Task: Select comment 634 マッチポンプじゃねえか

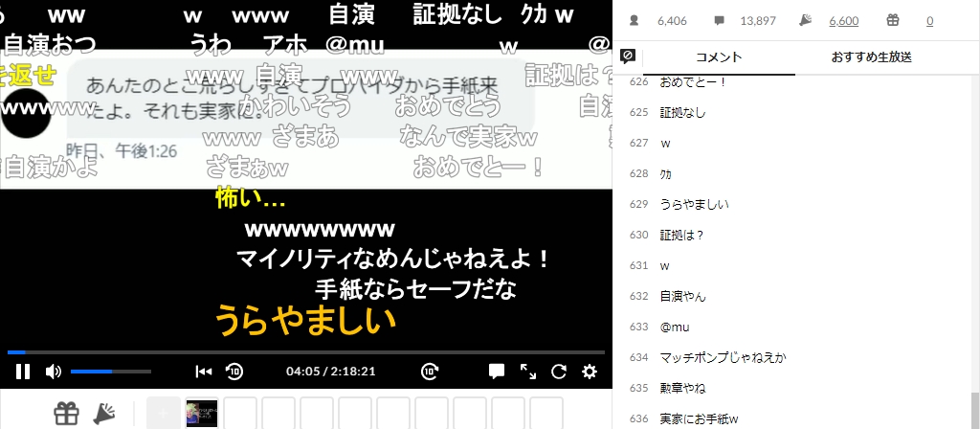Action: pyautogui.click(x=723, y=357)
